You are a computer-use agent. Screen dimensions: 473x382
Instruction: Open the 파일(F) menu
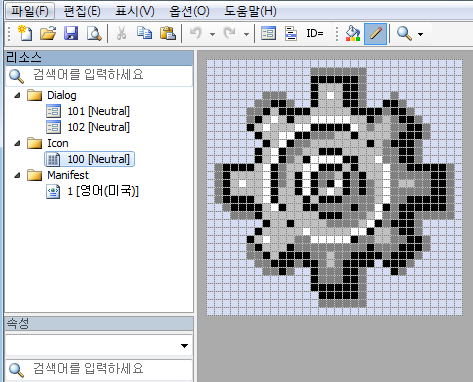[x=30, y=11]
